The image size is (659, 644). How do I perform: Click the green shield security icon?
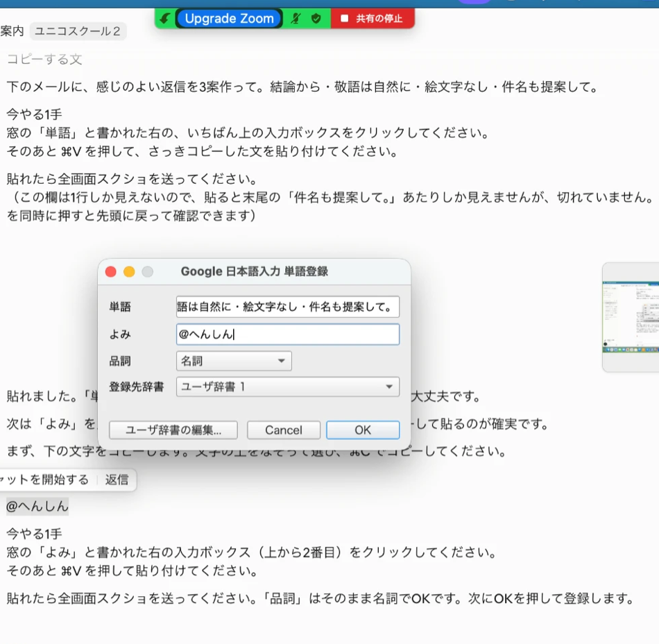tap(316, 19)
